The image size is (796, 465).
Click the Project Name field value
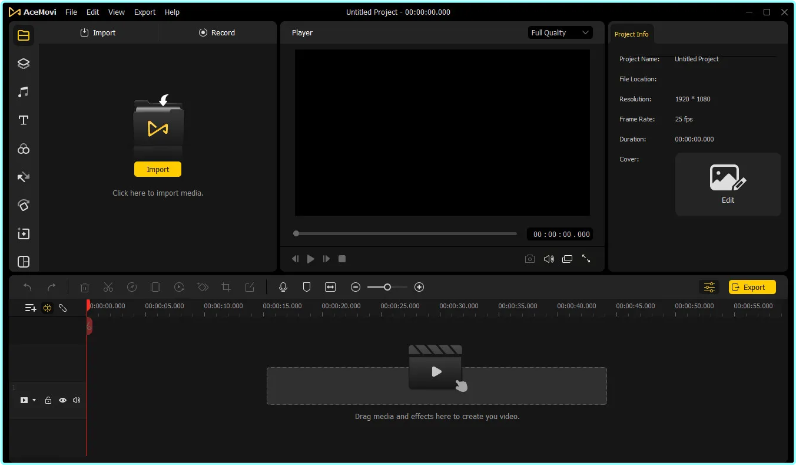[696, 59]
